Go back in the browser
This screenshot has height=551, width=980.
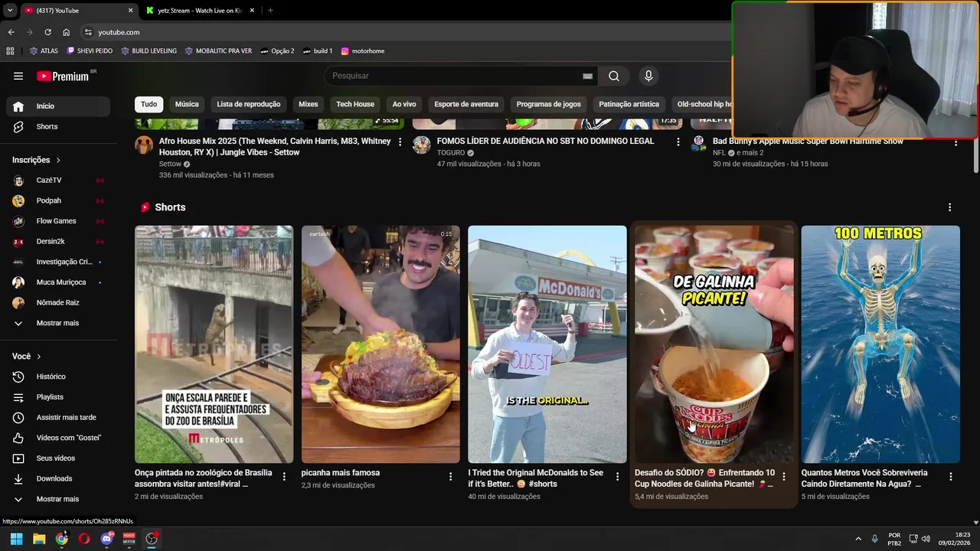pos(11,32)
